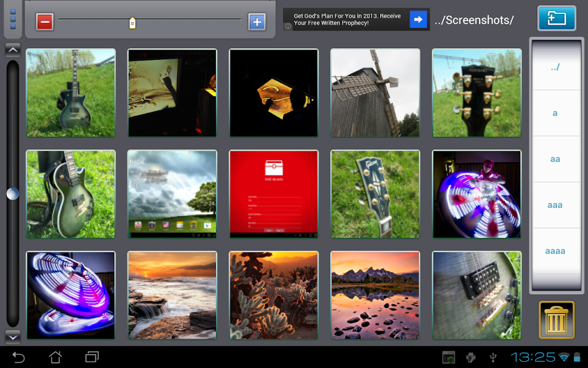Open the three-square menu icon
Image resolution: width=588 pixels, height=368 pixels.
click(13, 19)
